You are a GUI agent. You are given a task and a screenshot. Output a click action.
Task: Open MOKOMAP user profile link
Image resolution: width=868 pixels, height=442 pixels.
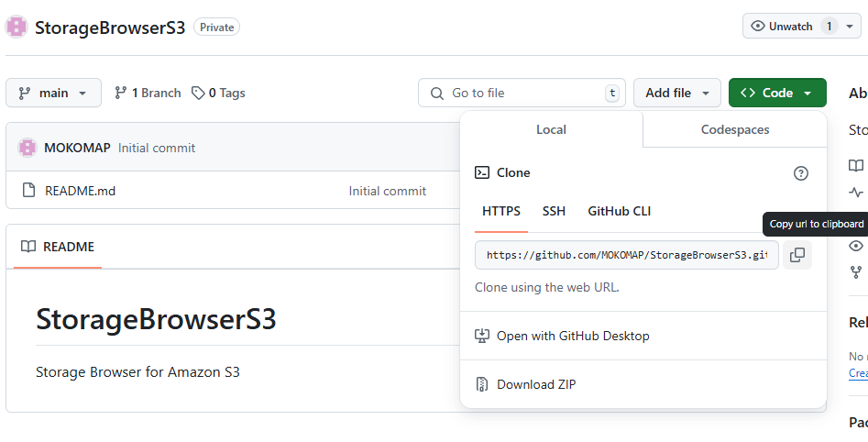click(x=77, y=148)
